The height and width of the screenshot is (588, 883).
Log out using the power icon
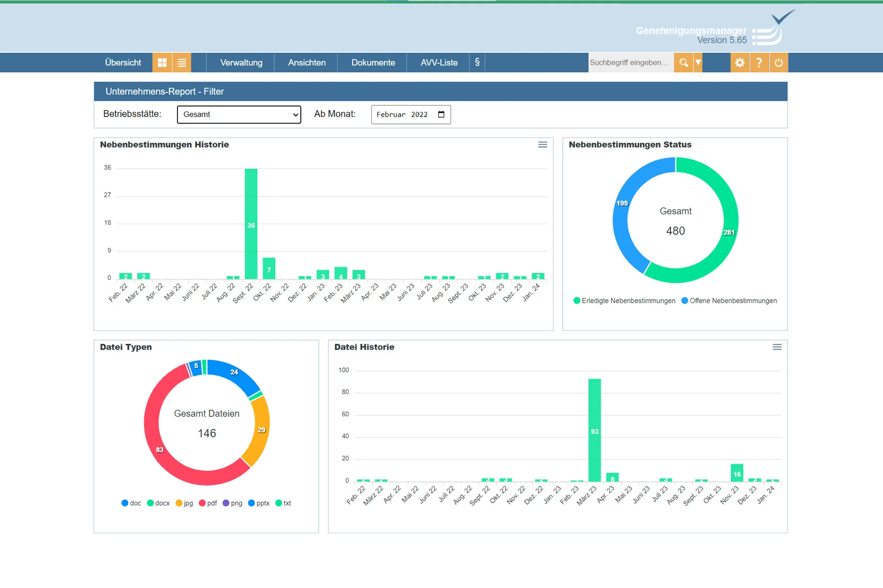click(778, 63)
